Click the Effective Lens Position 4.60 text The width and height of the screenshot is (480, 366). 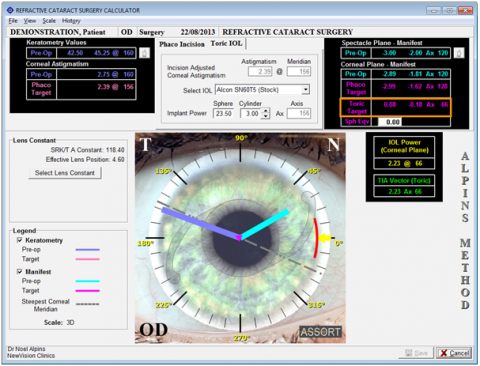click(85, 160)
